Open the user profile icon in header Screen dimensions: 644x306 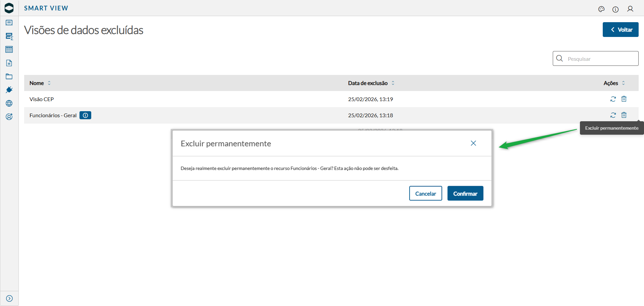coord(630,9)
